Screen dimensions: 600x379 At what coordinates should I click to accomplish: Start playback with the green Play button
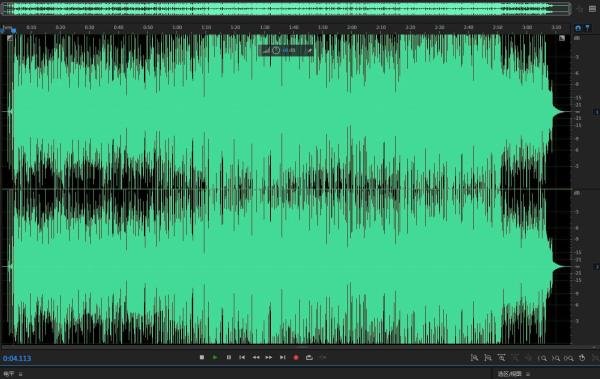pyautogui.click(x=215, y=357)
